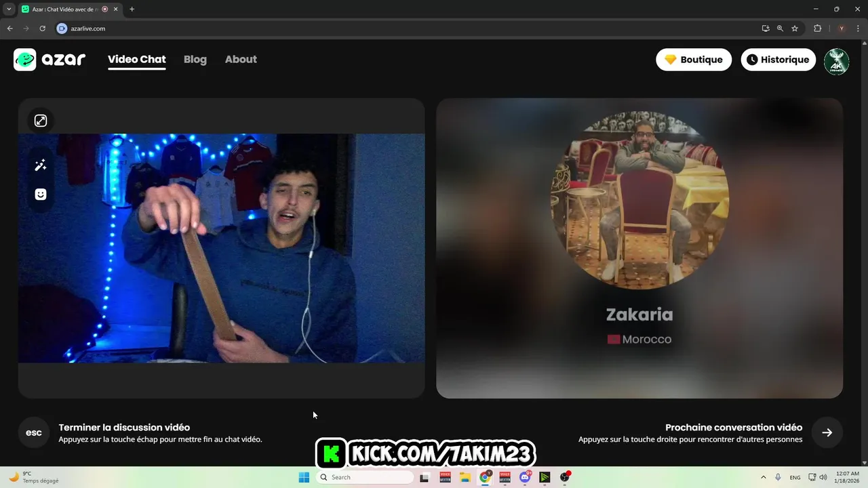This screenshot has height=488, width=868.
Task: Go to the Blog page
Action: click(195, 60)
